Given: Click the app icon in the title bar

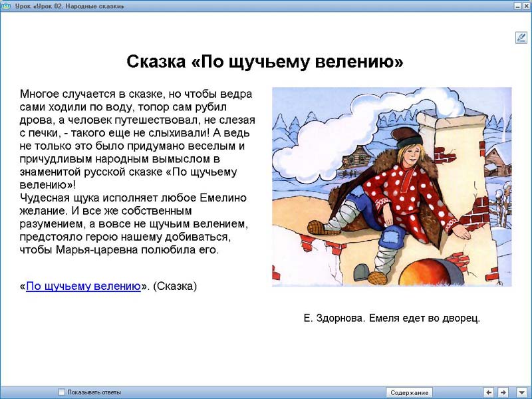Looking at the screenshot, I should [x=6, y=6].
